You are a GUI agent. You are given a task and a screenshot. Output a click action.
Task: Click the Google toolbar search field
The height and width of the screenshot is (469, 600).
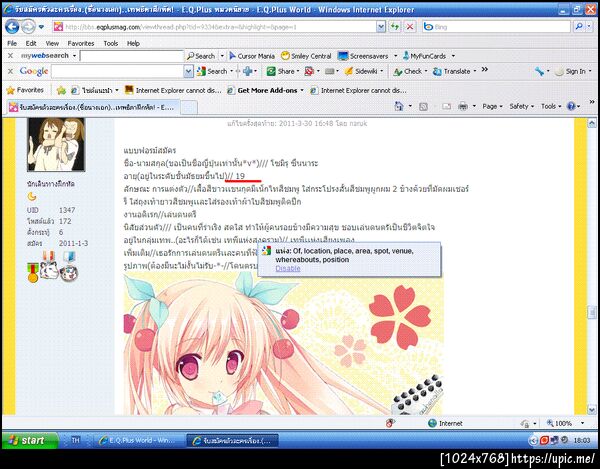pos(117,72)
